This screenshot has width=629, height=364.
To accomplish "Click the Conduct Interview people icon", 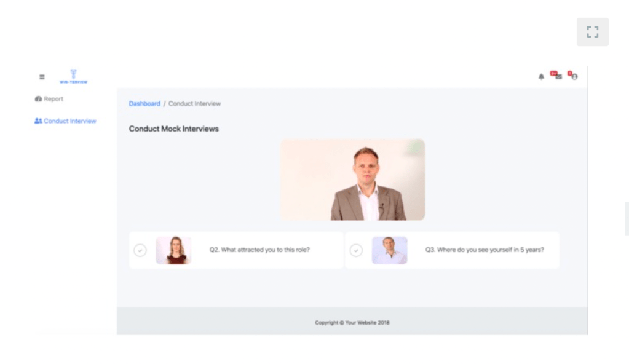I will point(38,121).
